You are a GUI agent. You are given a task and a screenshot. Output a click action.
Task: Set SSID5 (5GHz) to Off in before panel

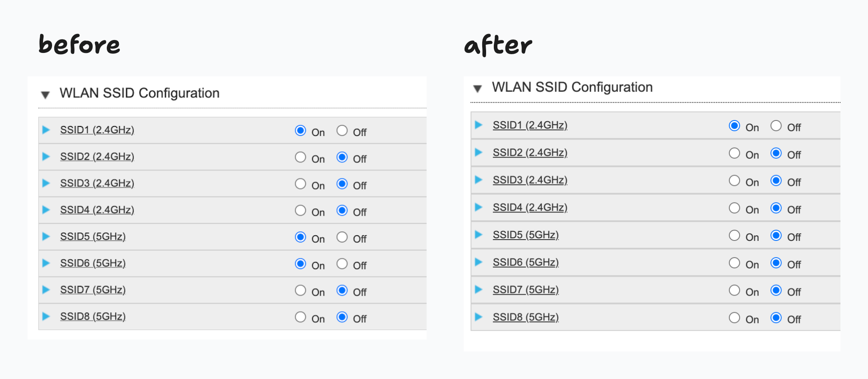pyautogui.click(x=342, y=237)
